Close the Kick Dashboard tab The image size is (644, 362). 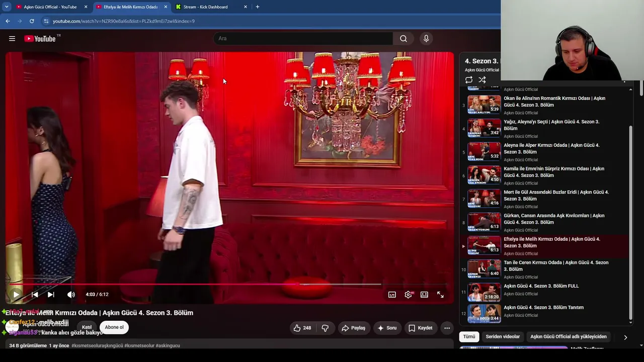pyautogui.click(x=245, y=7)
